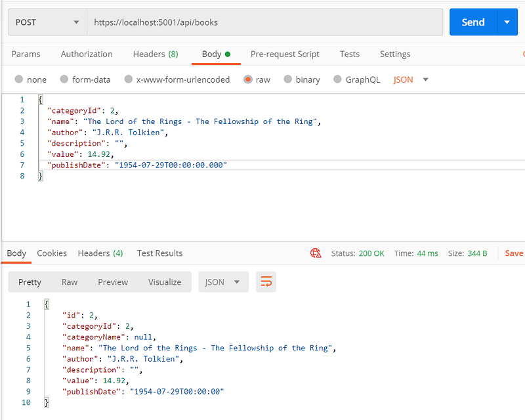Click the blue Send button
Viewport: 525px width, 420px height.
click(x=472, y=22)
